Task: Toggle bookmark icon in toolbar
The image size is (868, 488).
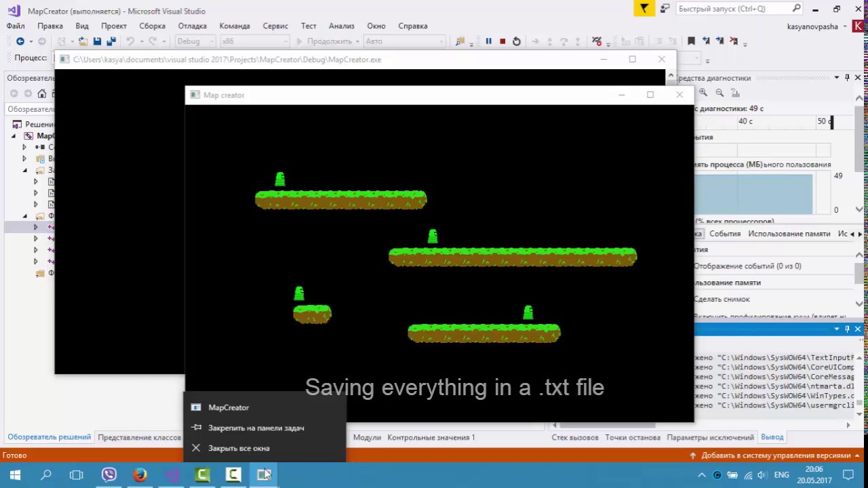Action: [691, 41]
